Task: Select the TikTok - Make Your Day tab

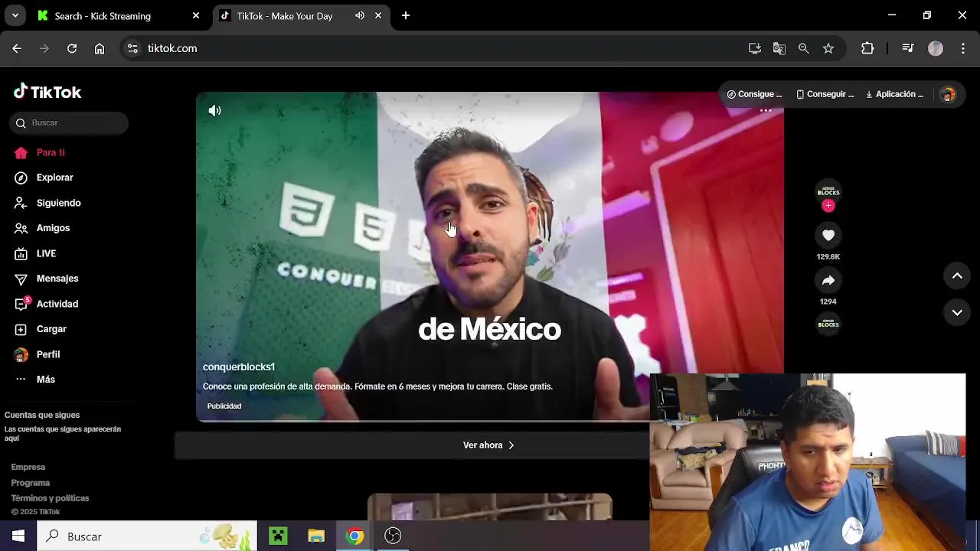Action: (x=284, y=15)
